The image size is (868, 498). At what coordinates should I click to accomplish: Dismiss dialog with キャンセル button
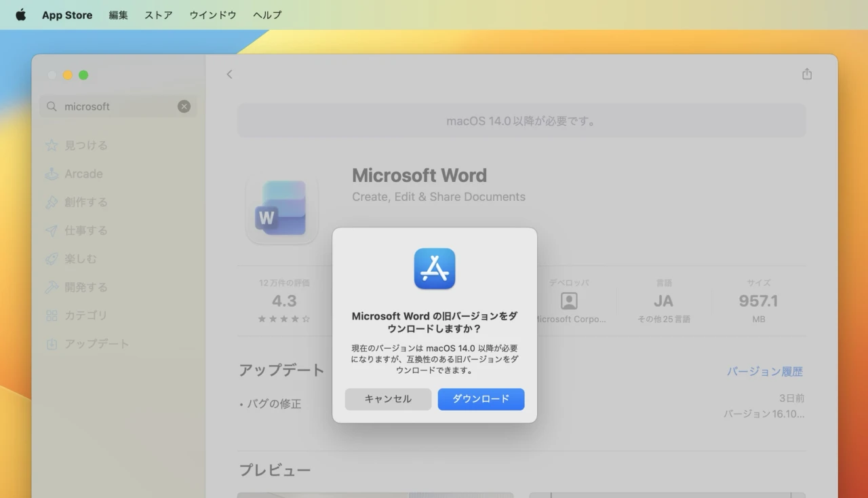(388, 399)
